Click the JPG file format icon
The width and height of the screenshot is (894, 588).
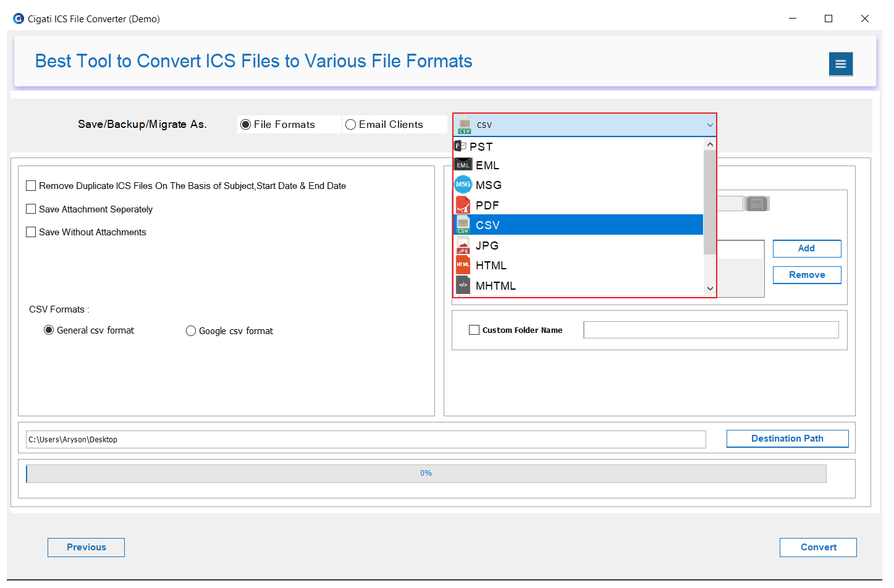click(463, 245)
